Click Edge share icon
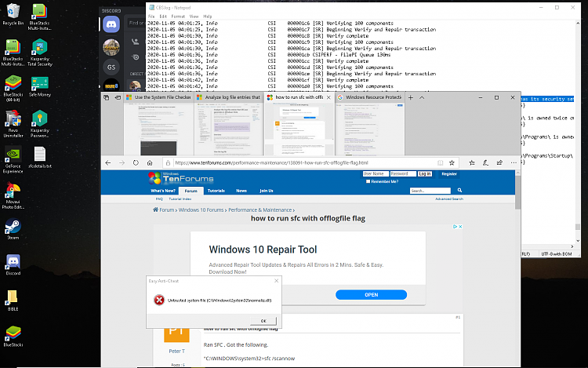The image size is (588, 368). coord(499,162)
